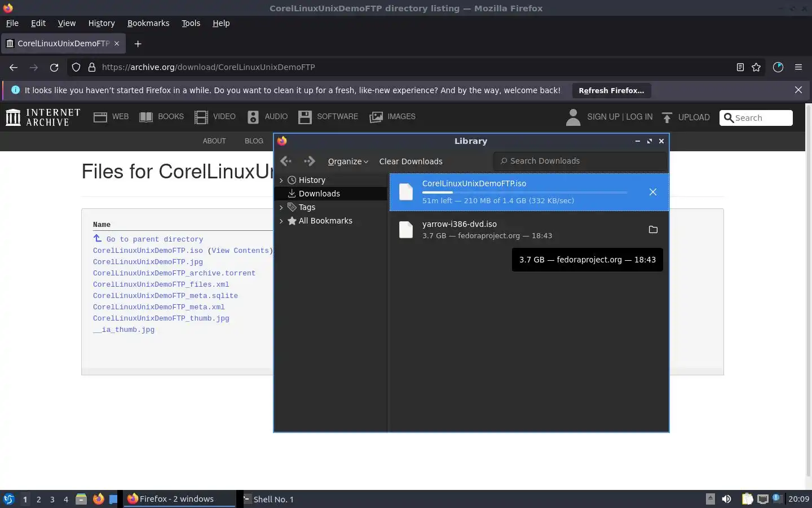This screenshot has width=812, height=508.
Task: Expand the All Bookmarks tree node
Action: pos(281,221)
